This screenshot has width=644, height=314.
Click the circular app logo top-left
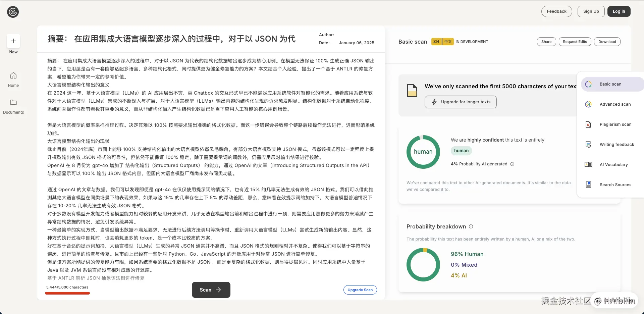pos(13,12)
